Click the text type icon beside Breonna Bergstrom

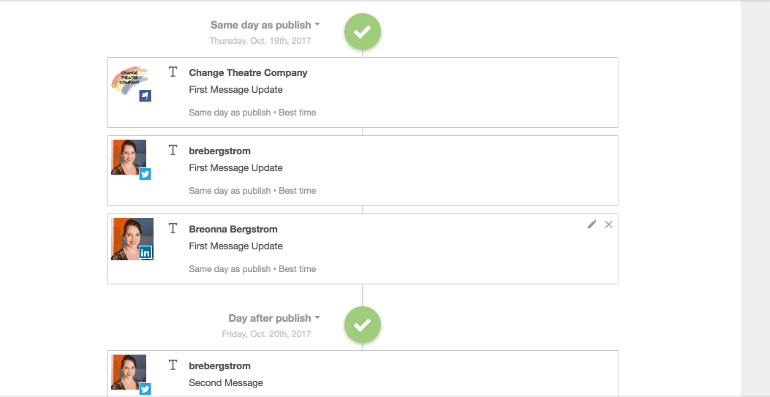pyautogui.click(x=172, y=228)
